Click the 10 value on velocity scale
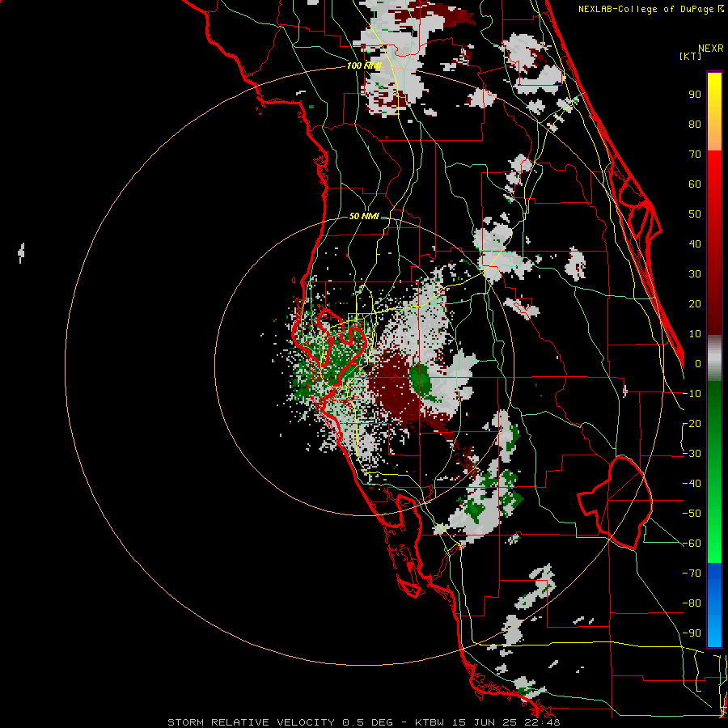 [x=695, y=334]
